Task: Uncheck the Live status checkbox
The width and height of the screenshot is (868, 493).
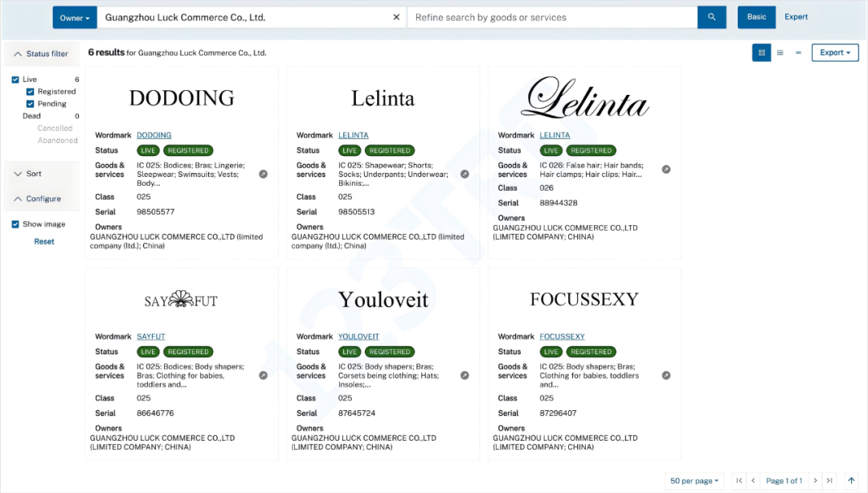Action: click(15, 80)
